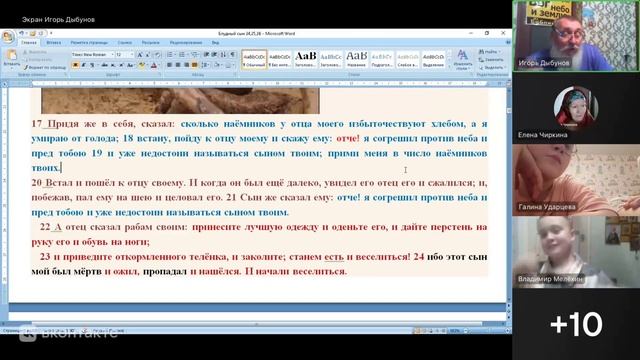Screen dimensions: 640x360
Task: Switch to the Разметка страницы ribbon tab
Action: pyautogui.click(x=89, y=42)
